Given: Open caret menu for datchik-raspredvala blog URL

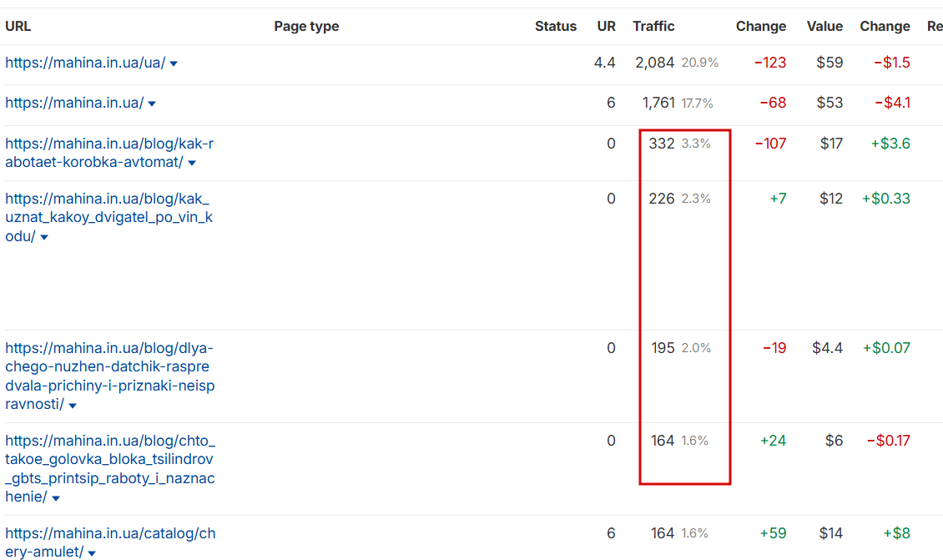Looking at the screenshot, I should (x=73, y=406).
